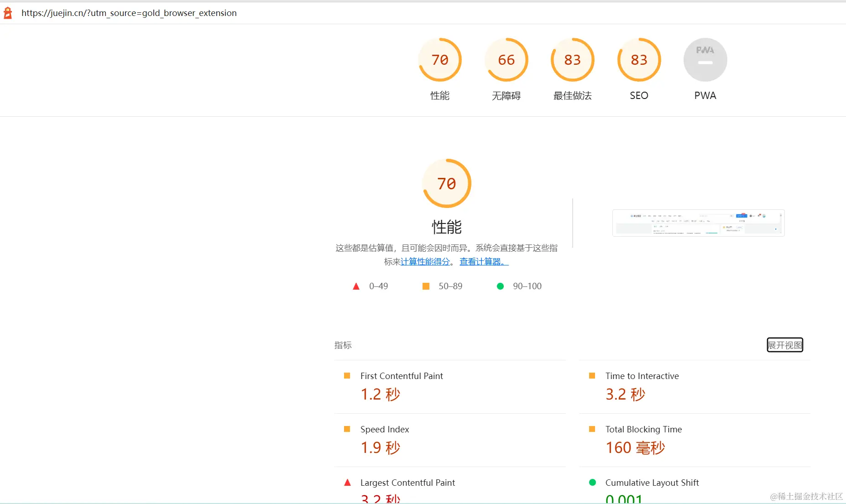The height and width of the screenshot is (504, 846).
Task: Click the Time to Interactive metric title
Action: (642, 376)
